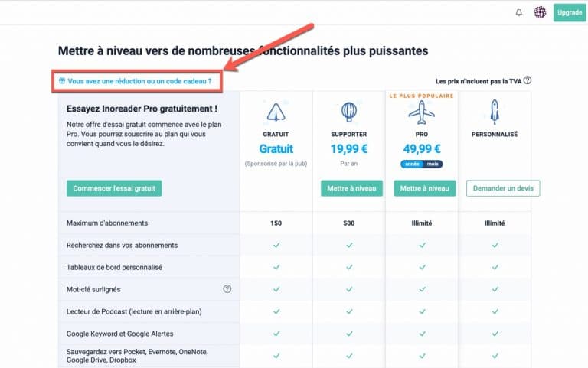Click the TVA help question mark icon
Image resolution: width=588 pixels, height=368 pixels.
pos(528,80)
